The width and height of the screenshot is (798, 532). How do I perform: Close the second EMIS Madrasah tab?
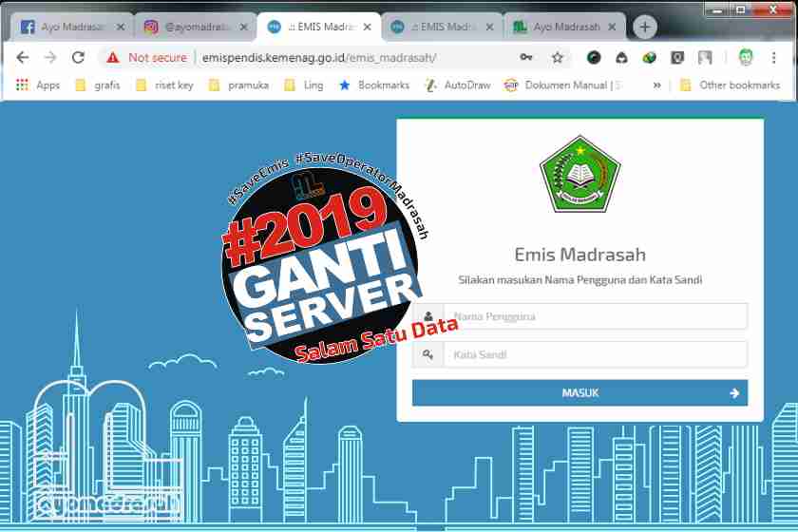click(489, 27)
